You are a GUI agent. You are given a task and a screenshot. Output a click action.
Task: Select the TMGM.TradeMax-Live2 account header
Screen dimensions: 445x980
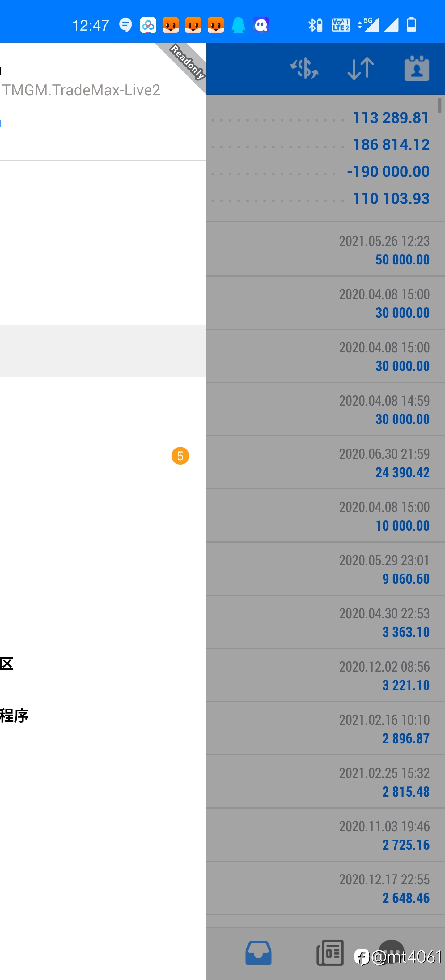coord(81,90)
